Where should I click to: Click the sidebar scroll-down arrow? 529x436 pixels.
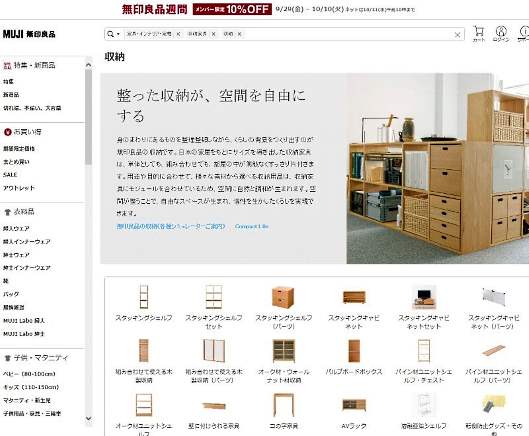(88, 418)
